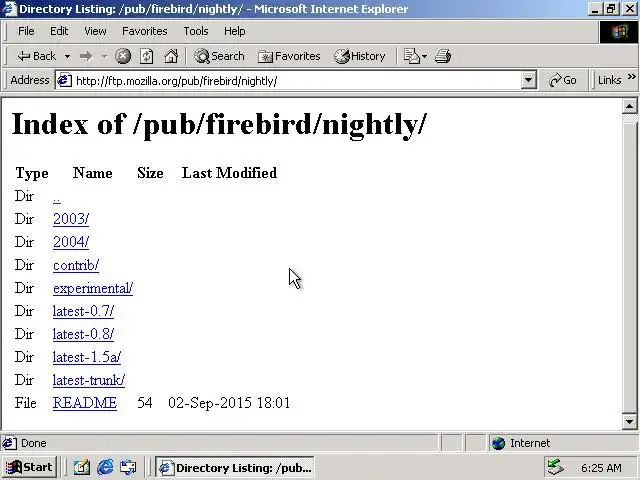Show the History pane from toolbar
Image resolution: width=640 pixels, height=480 pixels.
(360, 56)
